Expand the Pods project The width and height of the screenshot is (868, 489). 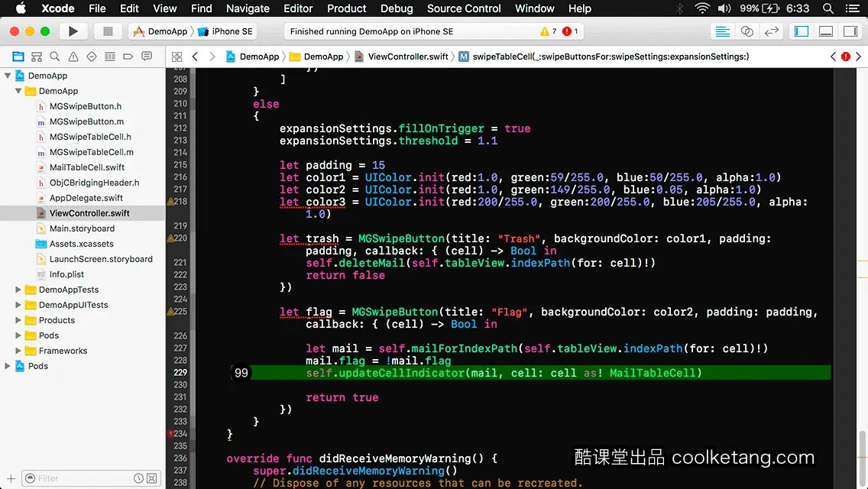click(x=8, y=366)
